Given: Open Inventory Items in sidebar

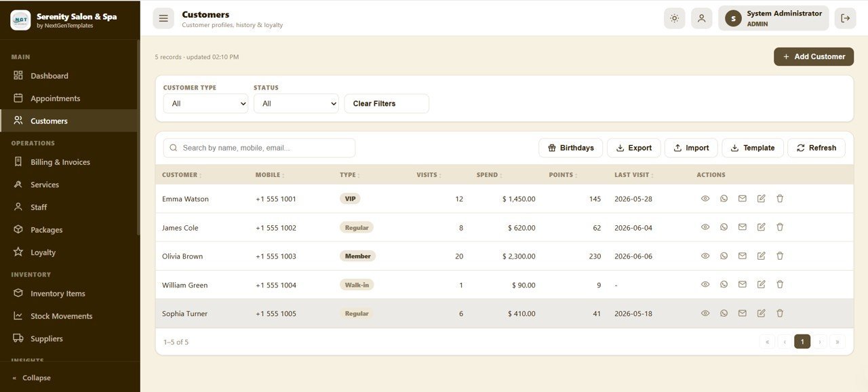Looking at the screenshot, I should pos(68,294).
